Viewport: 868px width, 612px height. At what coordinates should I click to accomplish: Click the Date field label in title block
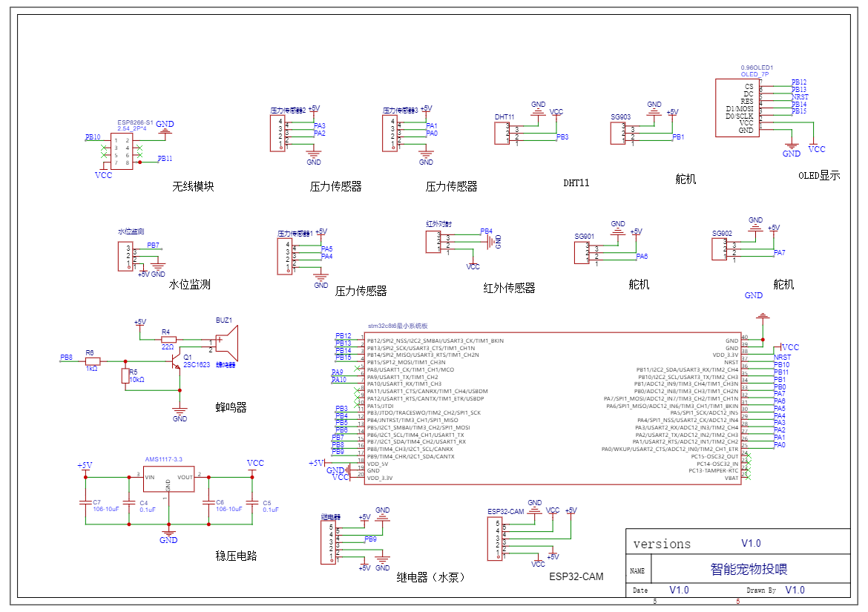(x=640, y=590)
